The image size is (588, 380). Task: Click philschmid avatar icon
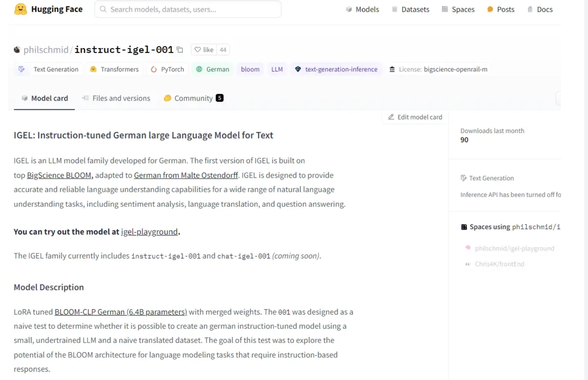pos(17,50)
